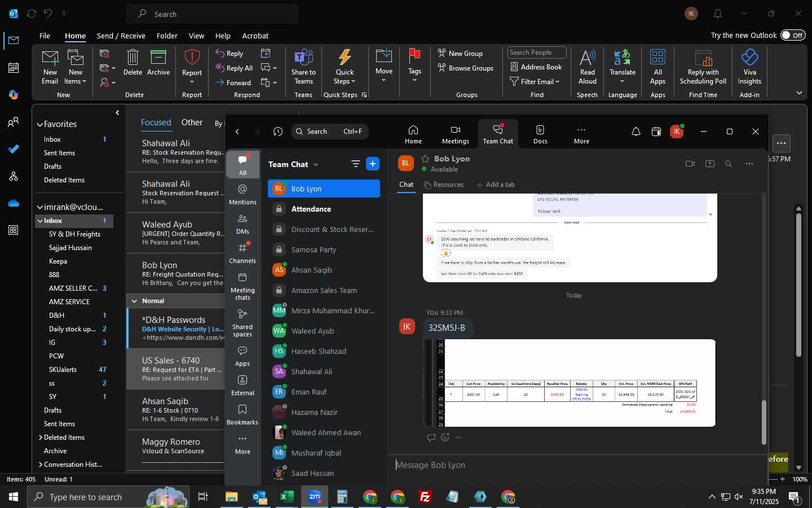Click the blue new chat plus button
Viewport: 812px width, 508px height.
tap(373, 164)
